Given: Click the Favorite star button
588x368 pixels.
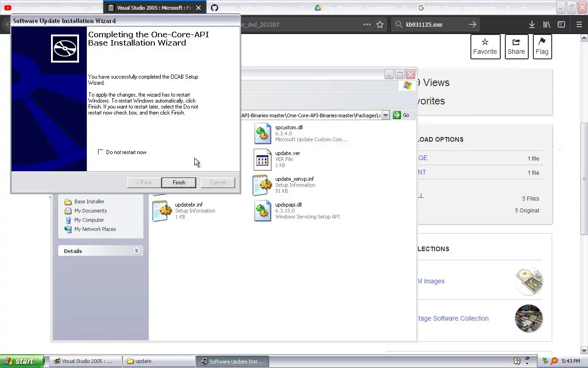Looking at the screenshot, I should point(485,46).
